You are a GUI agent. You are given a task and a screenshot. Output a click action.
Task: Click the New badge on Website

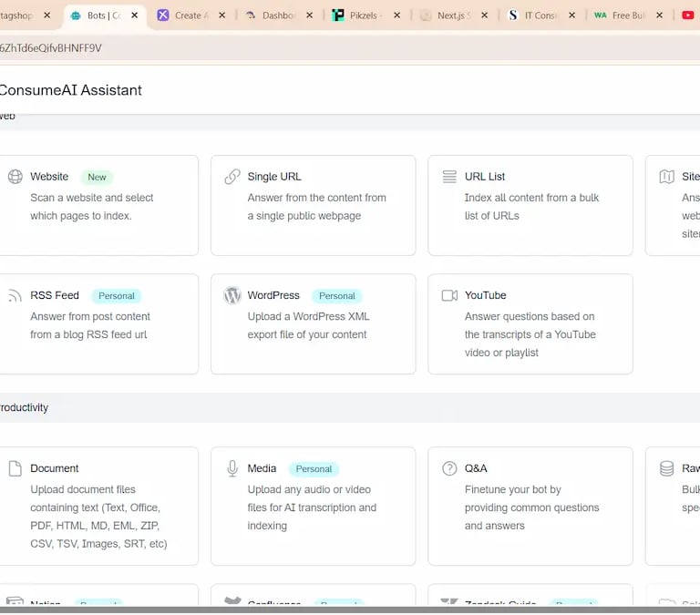[97, 177]
